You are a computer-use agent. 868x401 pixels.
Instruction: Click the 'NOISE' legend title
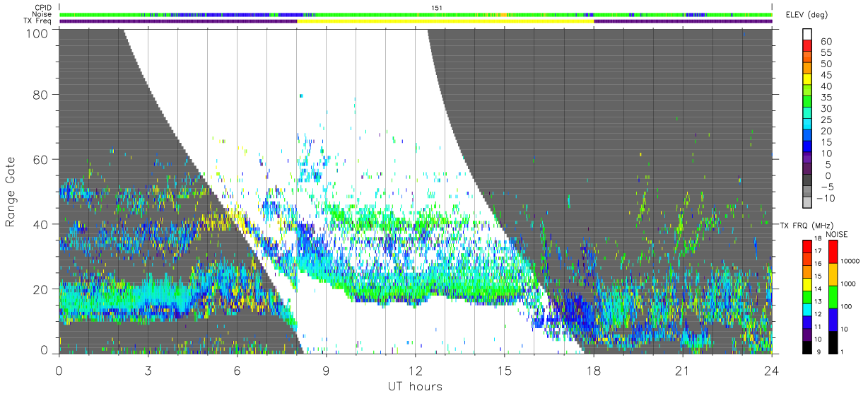tap(837, 233)
